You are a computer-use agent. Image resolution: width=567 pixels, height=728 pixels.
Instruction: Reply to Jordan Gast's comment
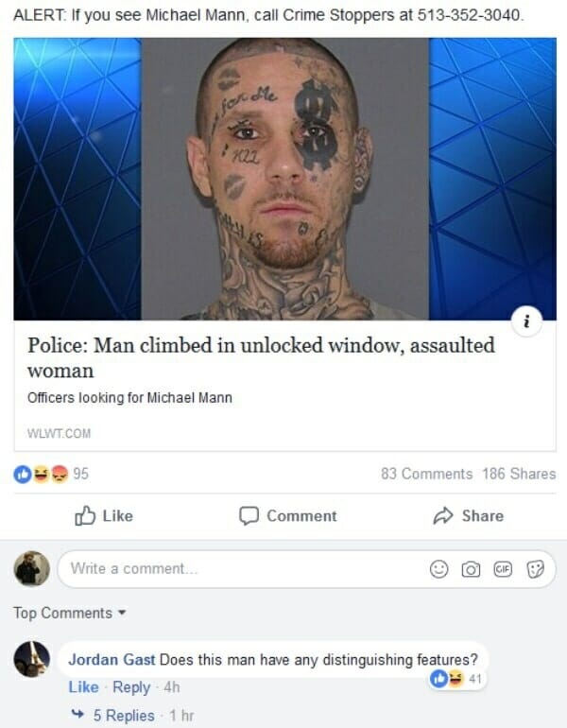tap(131, 687)
